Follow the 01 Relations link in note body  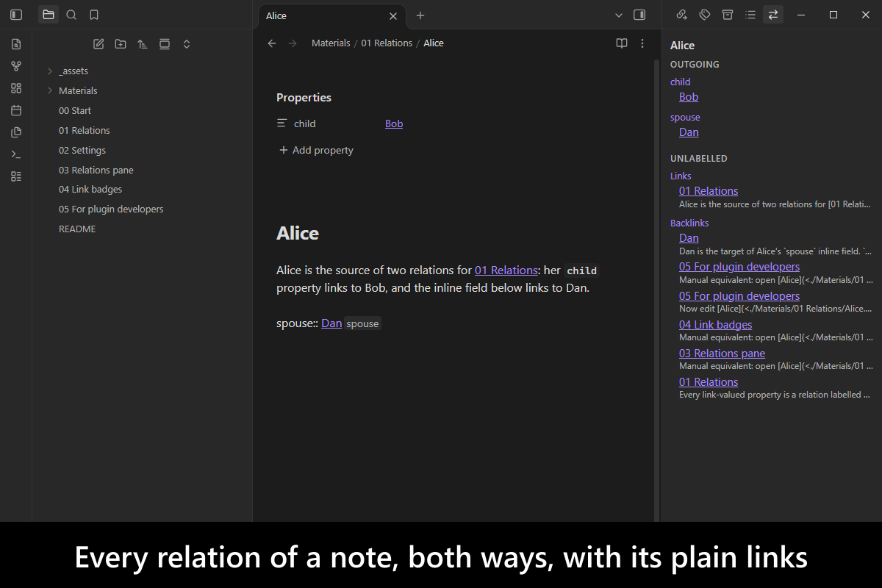click(506, 270)
